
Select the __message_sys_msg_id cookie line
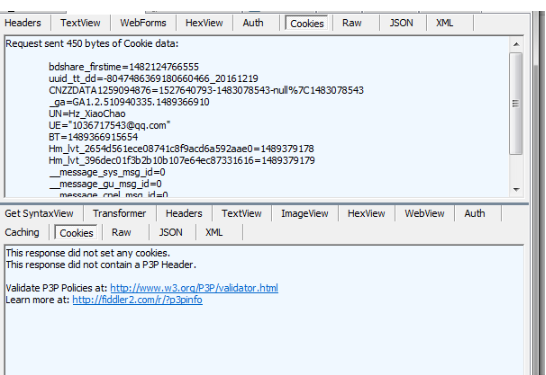click(107, 172)
